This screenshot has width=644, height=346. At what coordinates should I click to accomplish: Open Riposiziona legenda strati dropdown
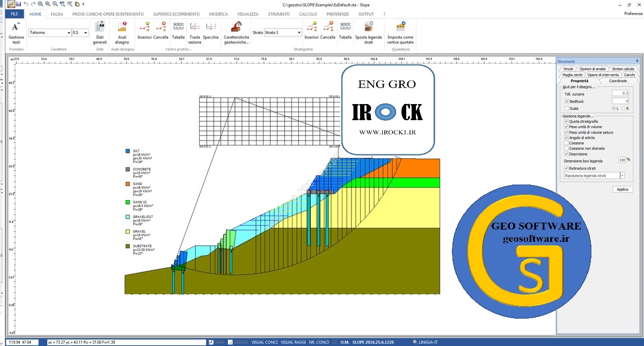pos(622,175)
